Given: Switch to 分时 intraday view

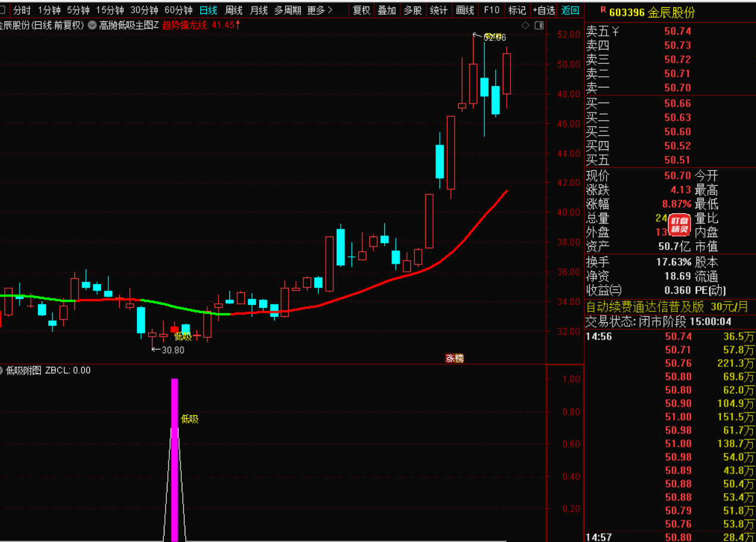Looking at the screenshot, I should click(22, 10).
